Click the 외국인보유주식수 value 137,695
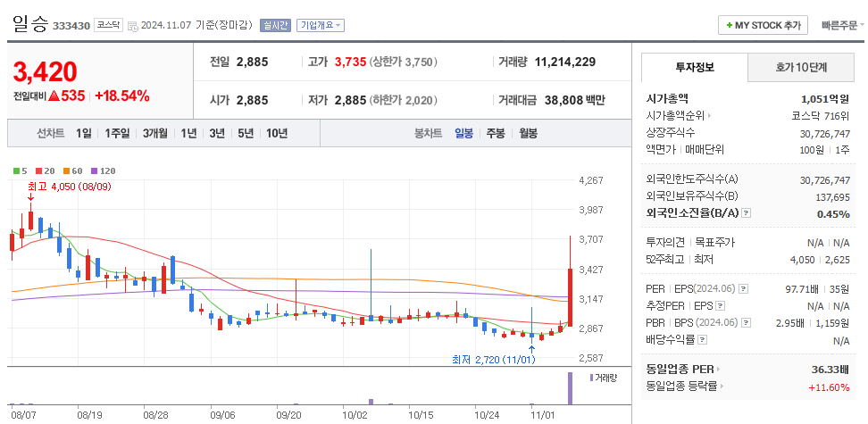The width and height of the screenshot is (868, 424). [x=832, y=197]
